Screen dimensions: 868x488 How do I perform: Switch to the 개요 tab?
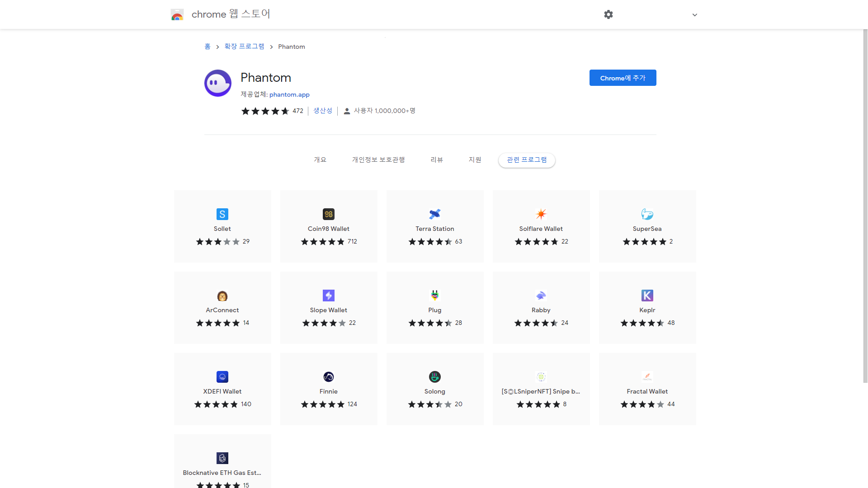point(320,160)
